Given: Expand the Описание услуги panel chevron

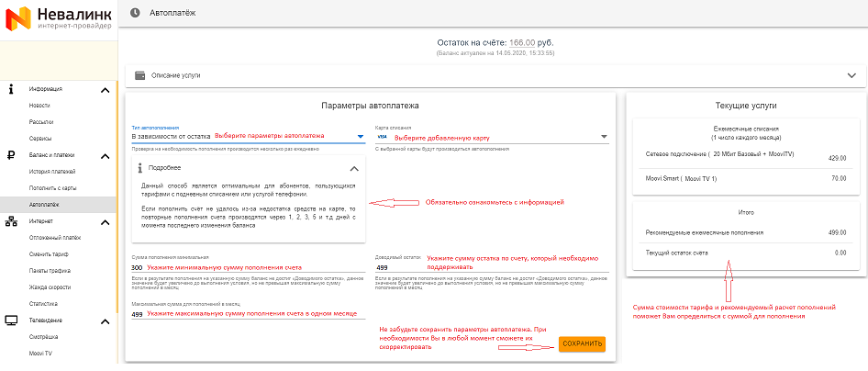Looking at the screenshot, I should [849, 75].
